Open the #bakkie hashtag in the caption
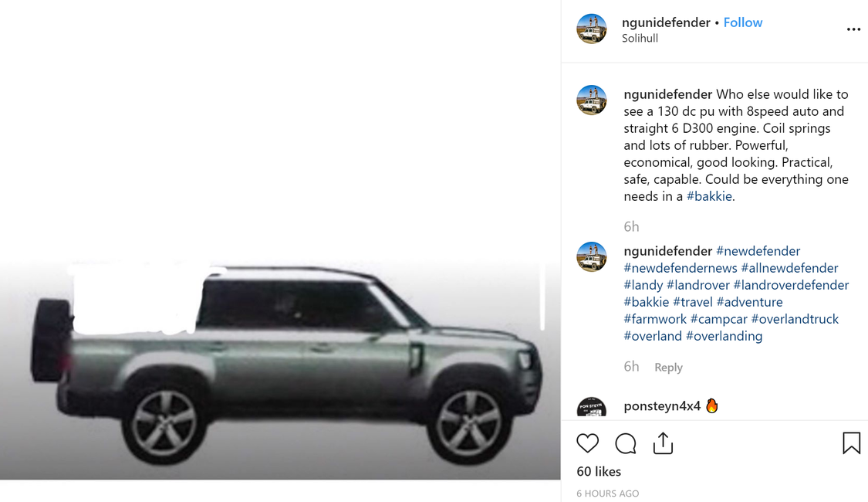 (709, 196)
